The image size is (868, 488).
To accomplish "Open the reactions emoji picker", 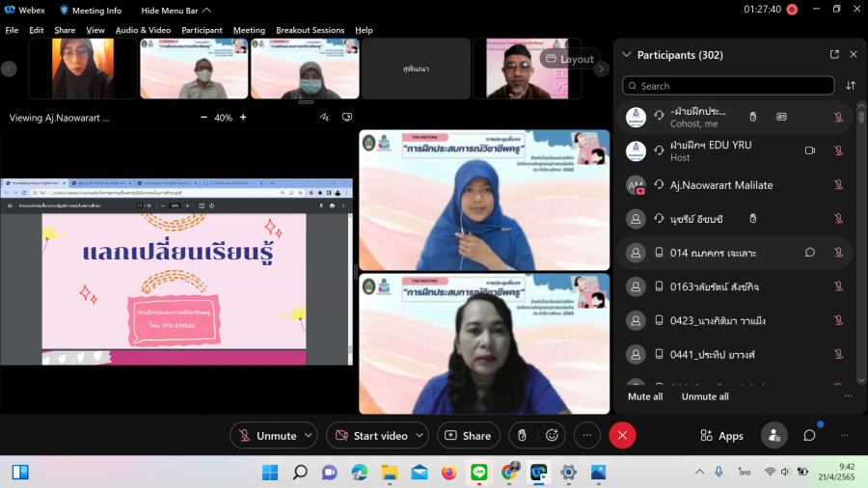I will tap(551, 436).
